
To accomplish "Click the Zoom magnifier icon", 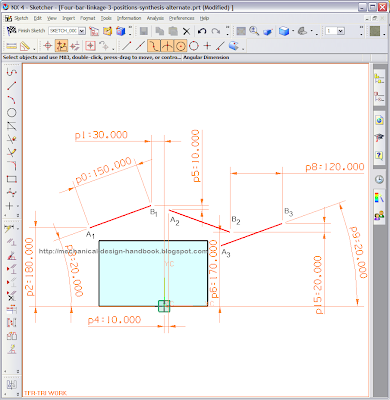I will pyautogui.click(x=254, y=31).
